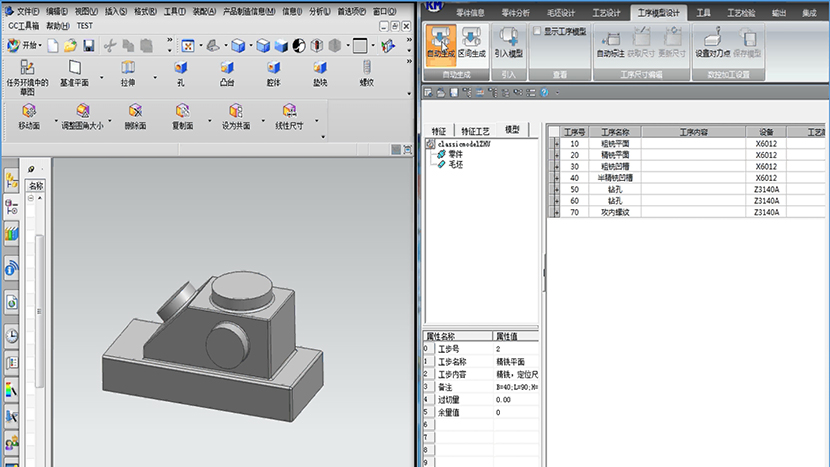Select the 拉伸 extrude tool
Image resolution: width=830 pixels, height=467 pixels.
point(128,73)
